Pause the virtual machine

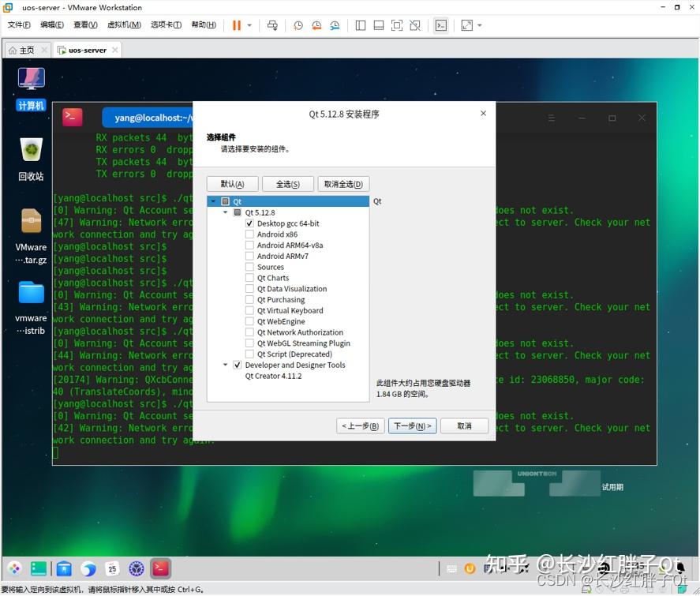(236, 25)
